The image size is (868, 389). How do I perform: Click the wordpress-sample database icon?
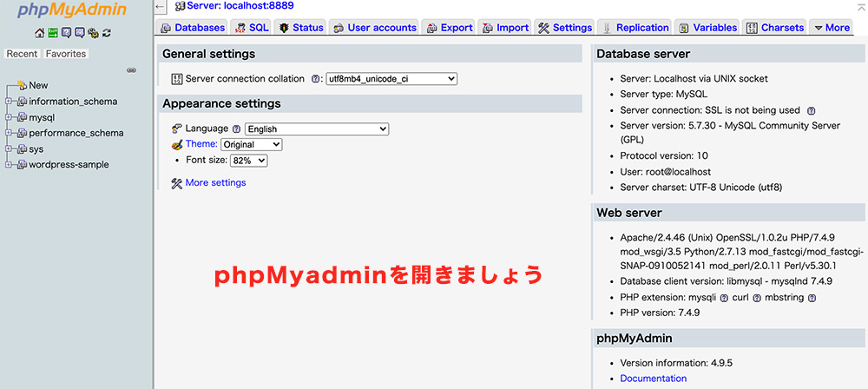point(22,165)
